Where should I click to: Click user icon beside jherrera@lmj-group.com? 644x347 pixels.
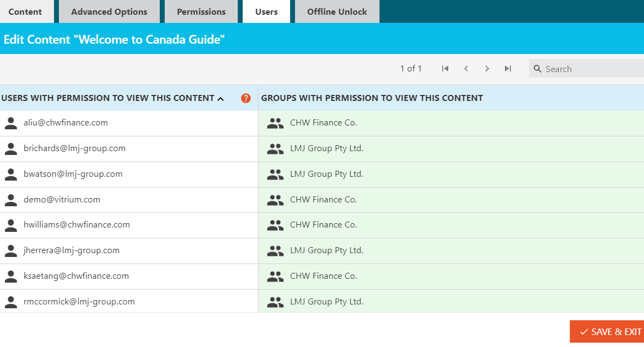click(x=11, y=251)
